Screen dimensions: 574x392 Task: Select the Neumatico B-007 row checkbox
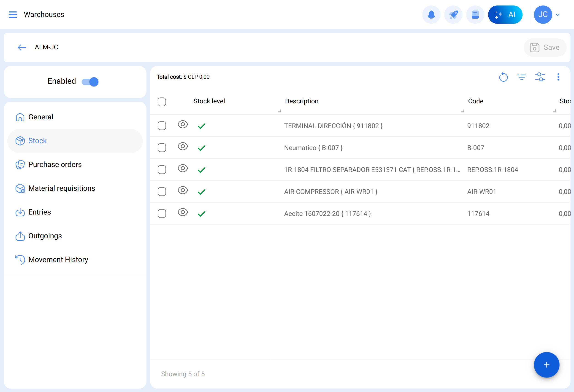click(162, 148)
